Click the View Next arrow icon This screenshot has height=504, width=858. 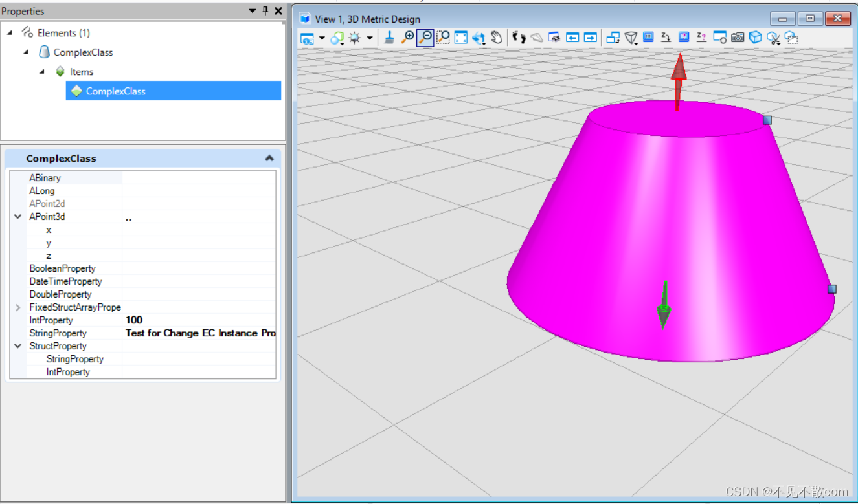tap(590, 38)
